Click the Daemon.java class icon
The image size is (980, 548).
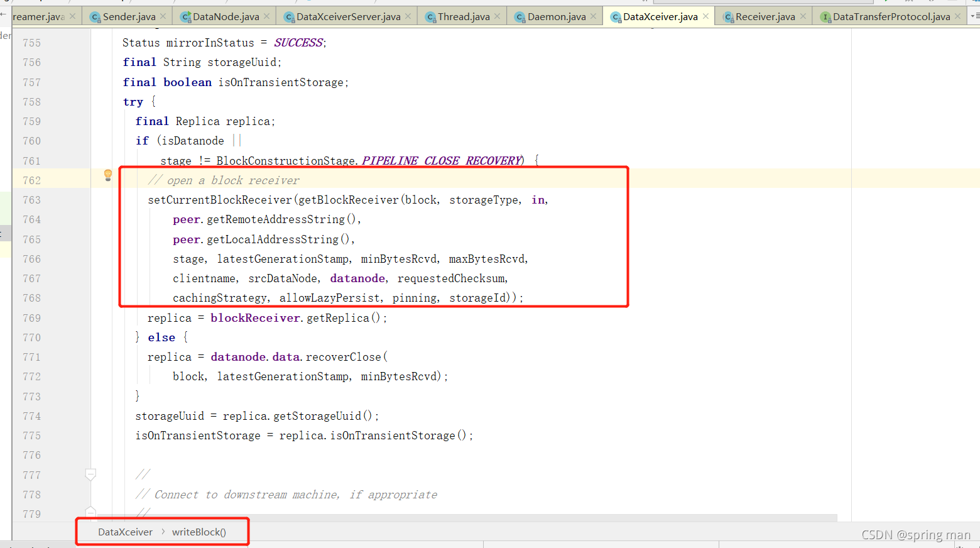(520, 17)
